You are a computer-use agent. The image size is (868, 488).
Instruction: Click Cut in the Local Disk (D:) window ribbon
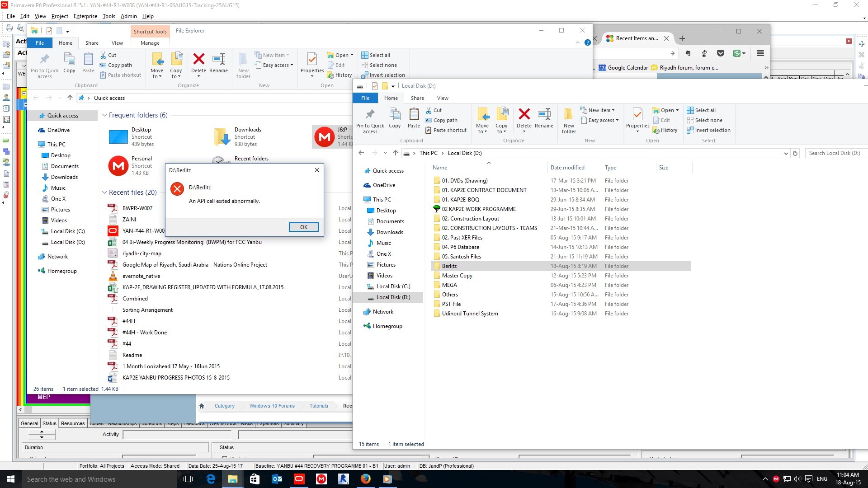tap(434, 110)
